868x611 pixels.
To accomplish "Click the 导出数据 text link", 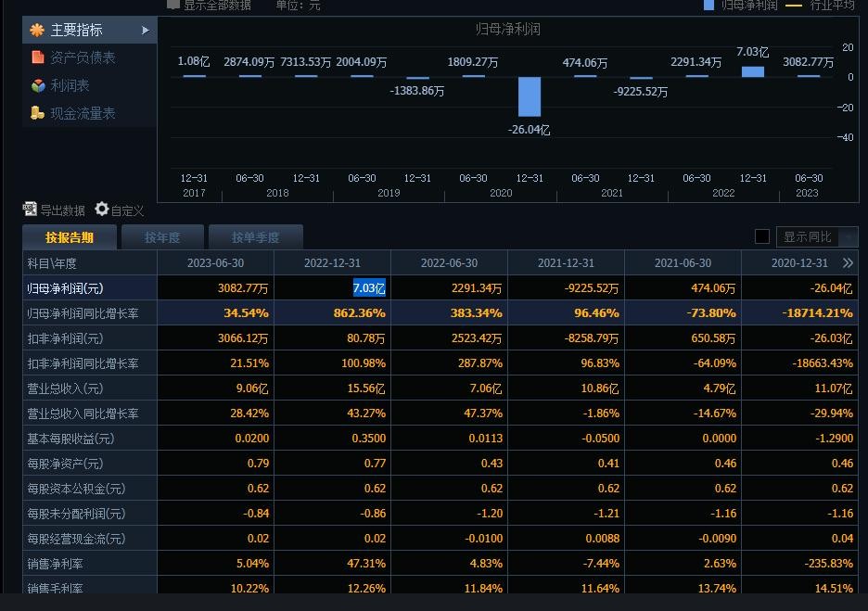I will pos(63,210).
